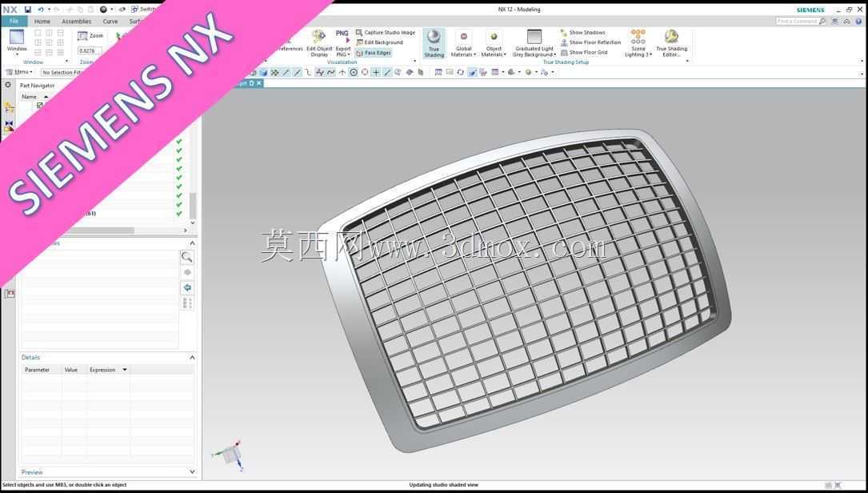
Task: Click the magnifier icon in Dependencies panel
Action: (x=187, y=257)
